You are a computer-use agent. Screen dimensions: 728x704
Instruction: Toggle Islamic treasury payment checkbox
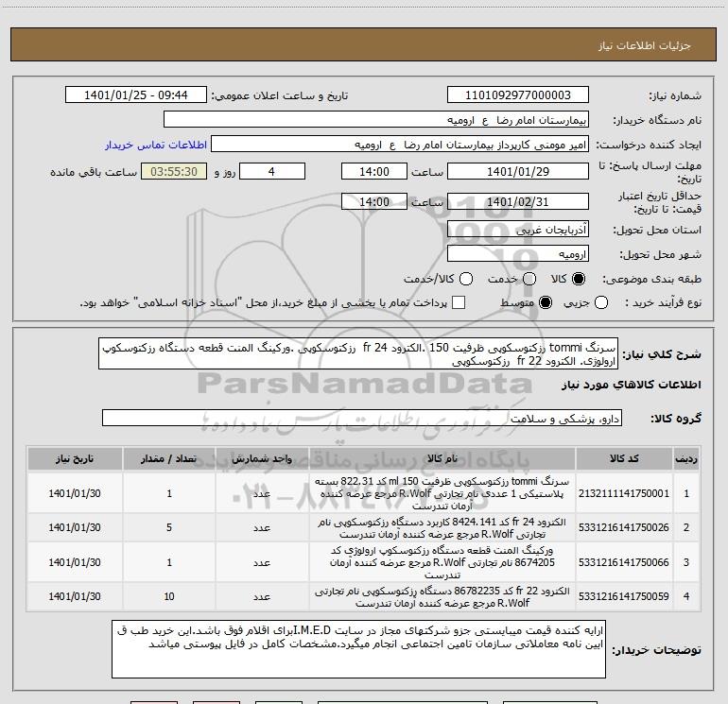pos(459,302)
